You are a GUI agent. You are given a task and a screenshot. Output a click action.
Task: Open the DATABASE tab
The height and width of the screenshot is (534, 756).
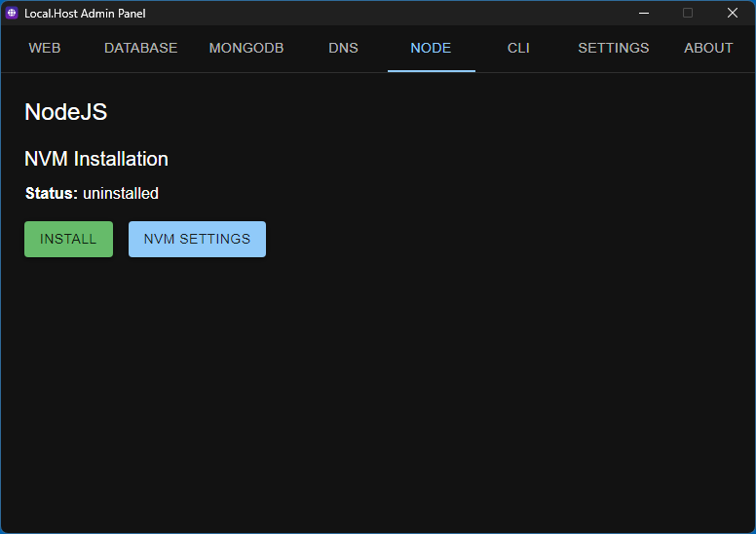(141, 49)
